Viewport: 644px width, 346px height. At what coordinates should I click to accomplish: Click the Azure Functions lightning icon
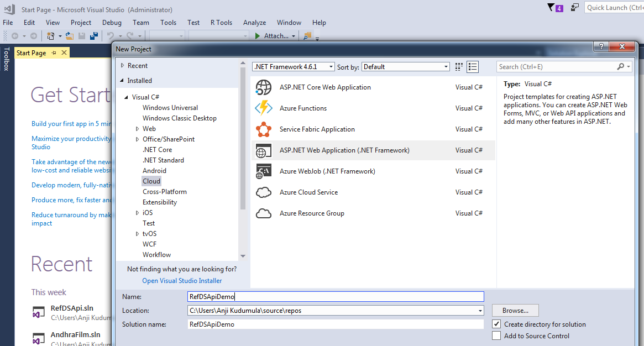pyautogui.click(x=263, y=108)
